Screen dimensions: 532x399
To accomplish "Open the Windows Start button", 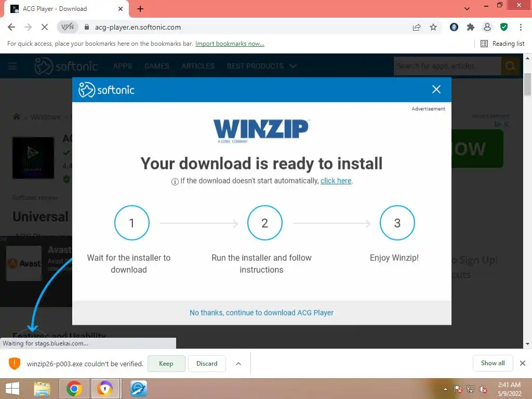I will (12, 389).
